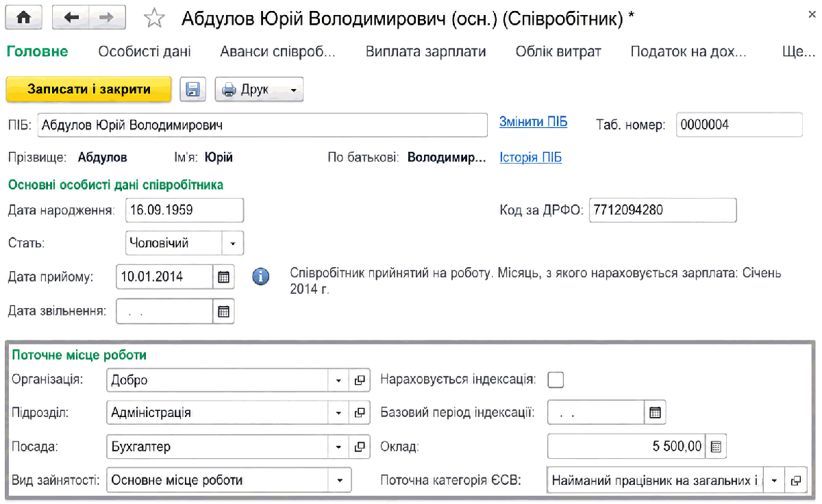Image resolution: width=822 pixels, height=504 pixels.
Task: Expand Поточна категорія ЄСВ dropdown
Action: [775, 481]
